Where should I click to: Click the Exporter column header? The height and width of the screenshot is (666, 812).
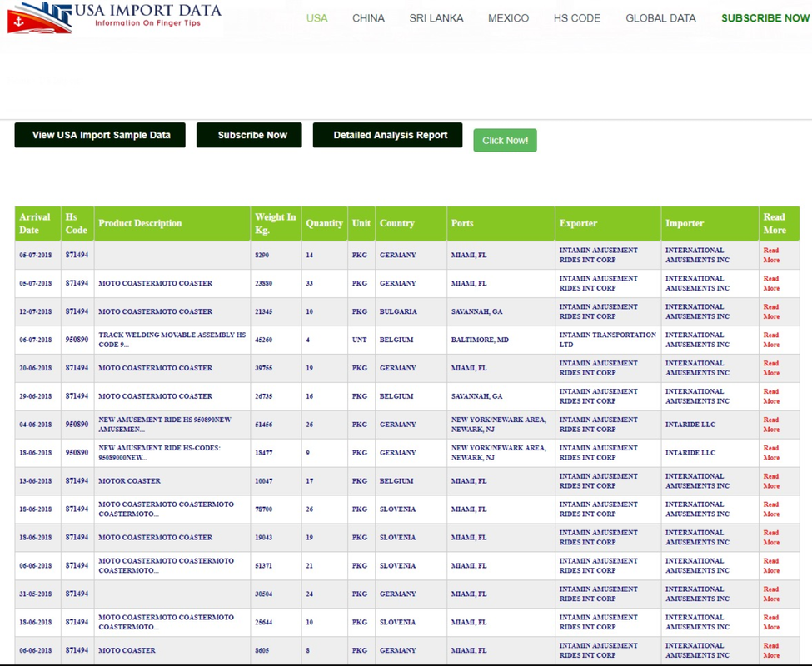(x=608, y=224)
